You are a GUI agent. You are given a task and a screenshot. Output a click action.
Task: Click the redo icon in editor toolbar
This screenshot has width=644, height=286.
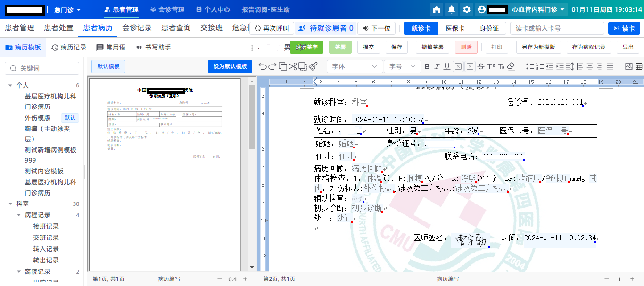(272, 66)
